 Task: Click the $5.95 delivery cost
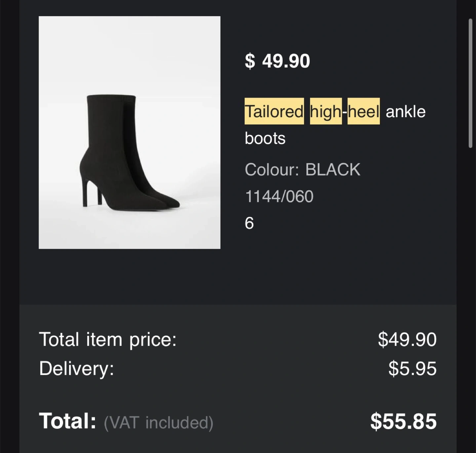pos(412,368)
